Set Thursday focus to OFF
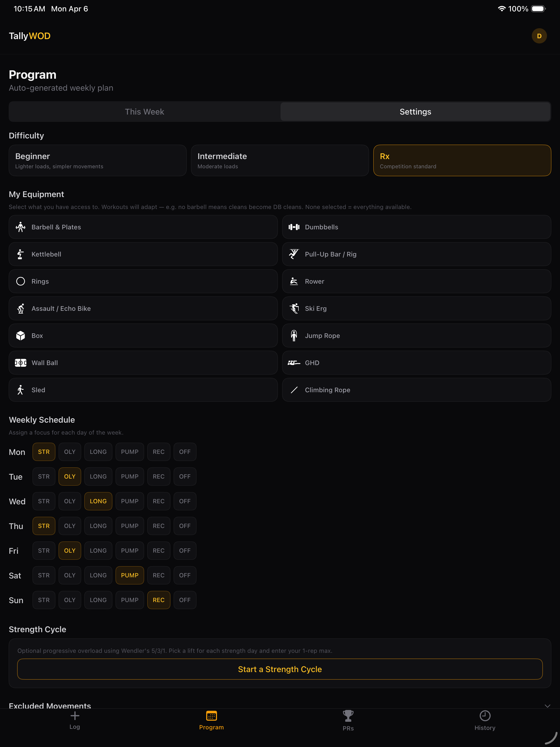Image resolution: width=560 pixels, height=747 pixels. [x=185, y=526]
